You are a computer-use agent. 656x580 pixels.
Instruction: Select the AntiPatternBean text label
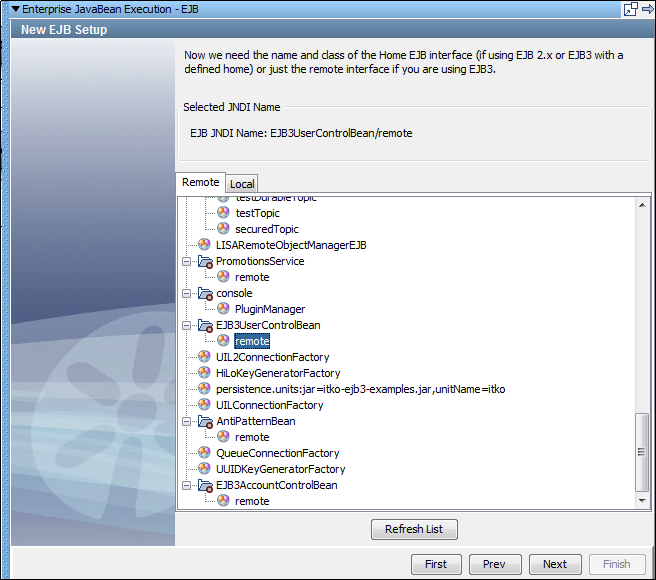point(256,421)
